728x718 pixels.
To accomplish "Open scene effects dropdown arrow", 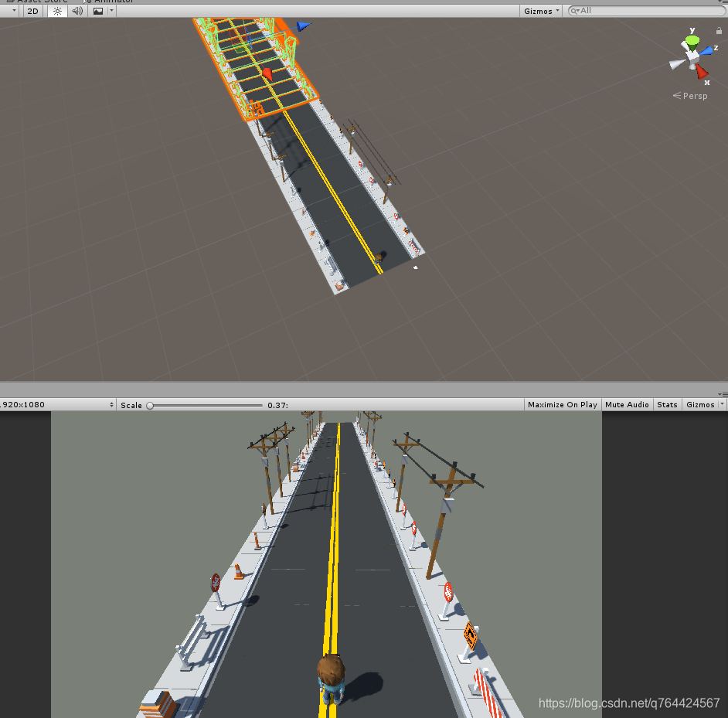I will [111, 11].
